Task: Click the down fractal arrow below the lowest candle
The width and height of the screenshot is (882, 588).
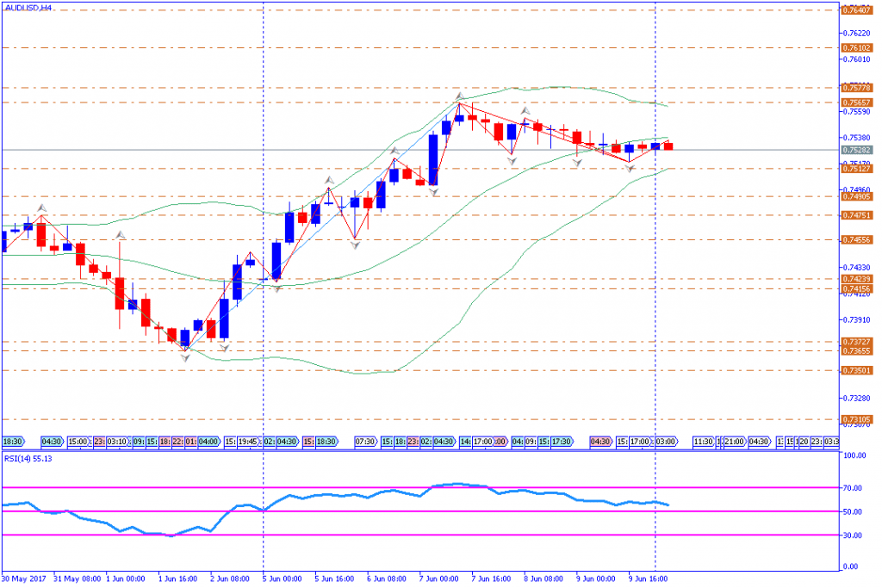Action: coord(184,355)
